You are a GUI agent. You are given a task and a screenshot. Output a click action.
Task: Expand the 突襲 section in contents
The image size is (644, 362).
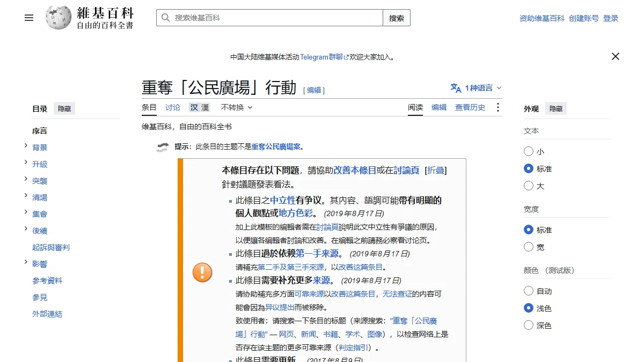click(x=26, y=179)
